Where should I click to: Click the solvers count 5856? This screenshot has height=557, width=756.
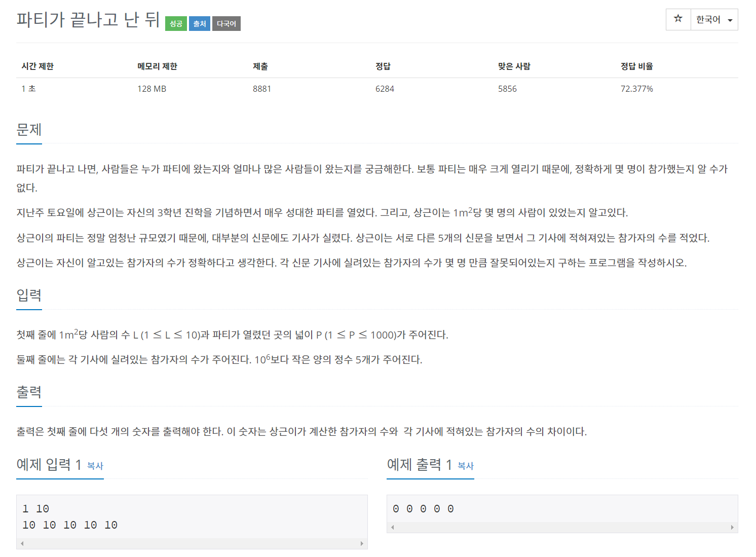coord(507,89)
